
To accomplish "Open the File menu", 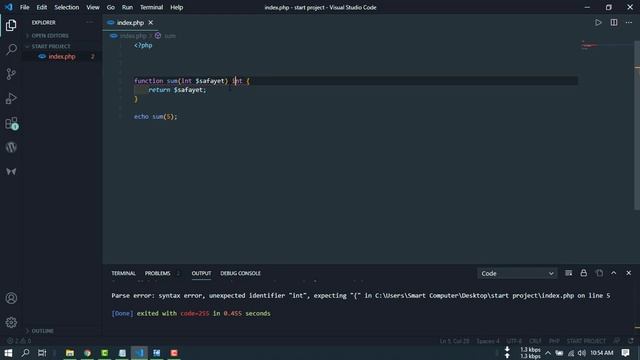I will tap(24, 7).
